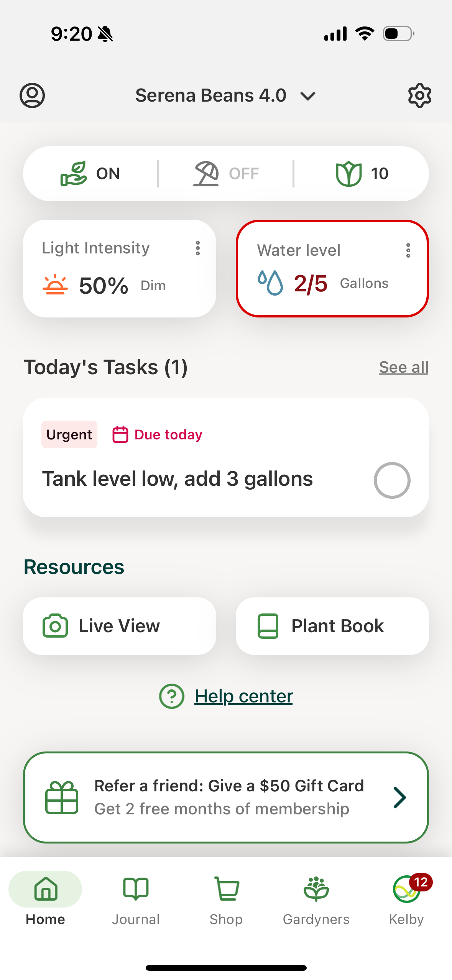Toggle vacation mode OFF status
Viewport: 452px width, 980px height.
(x=226, y=174)
